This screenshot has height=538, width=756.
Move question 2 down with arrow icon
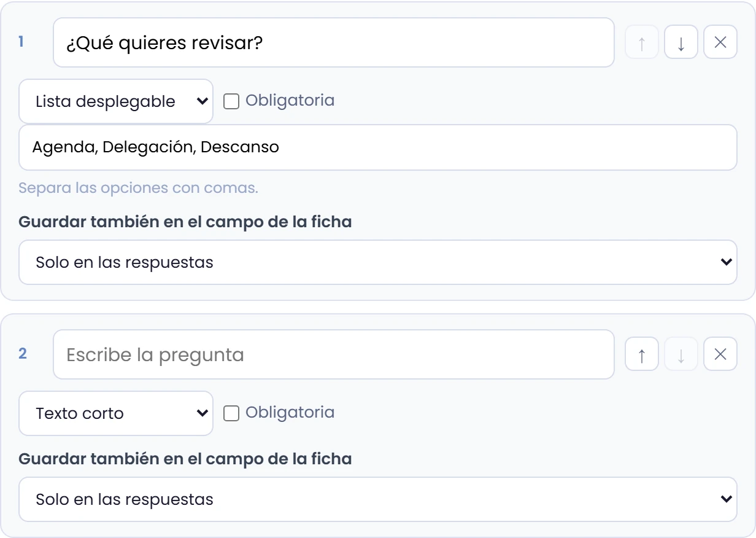point(681,354)
